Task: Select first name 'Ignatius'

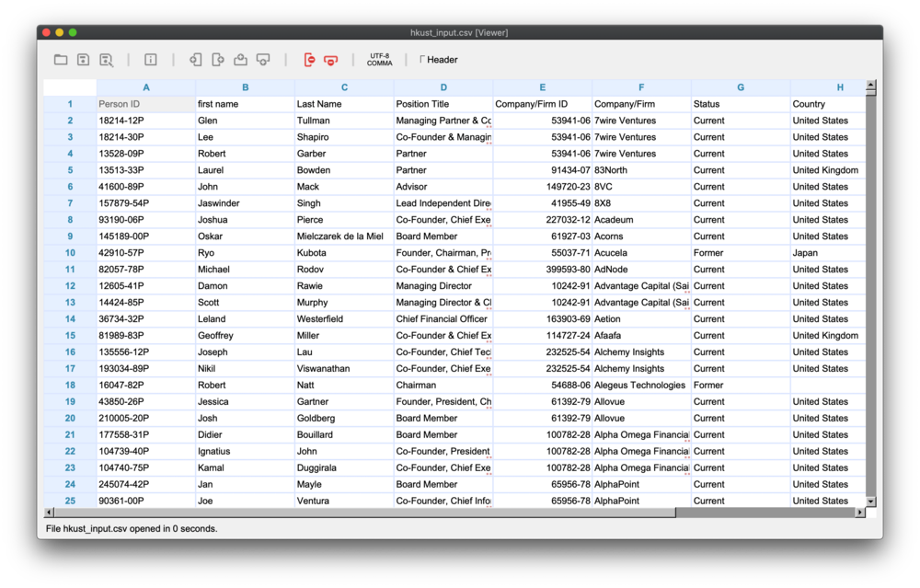Action: (x=246, y=452)
